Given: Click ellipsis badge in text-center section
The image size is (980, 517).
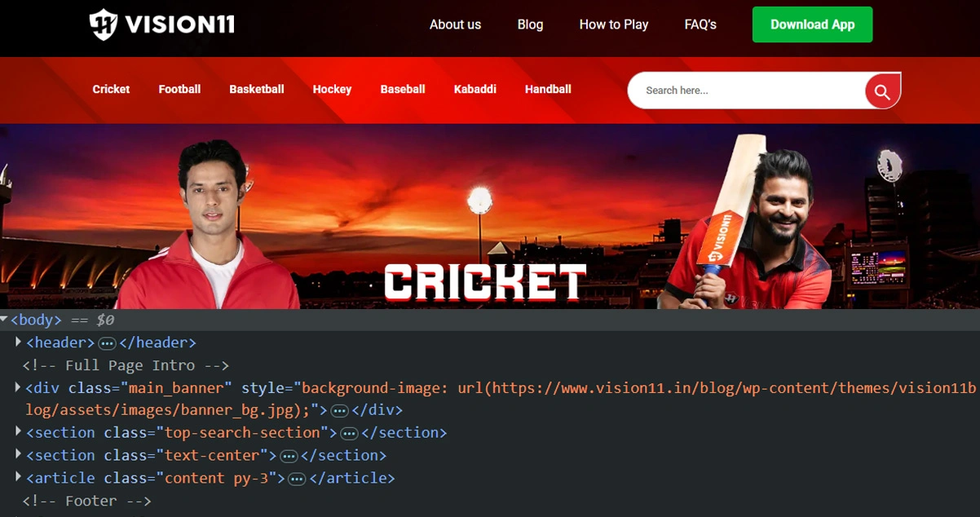Looking at the screenshot, I should pyautogui.click(x=289, y=456).
